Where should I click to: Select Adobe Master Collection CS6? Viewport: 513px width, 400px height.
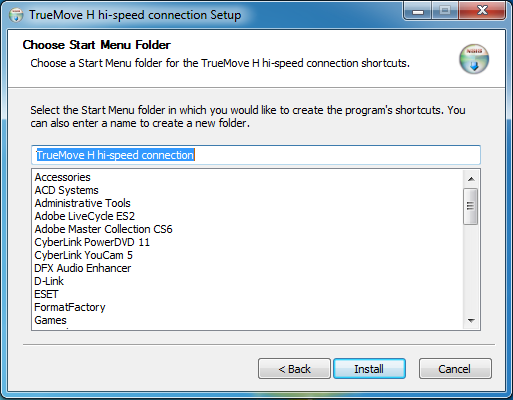tap(103, 229)
